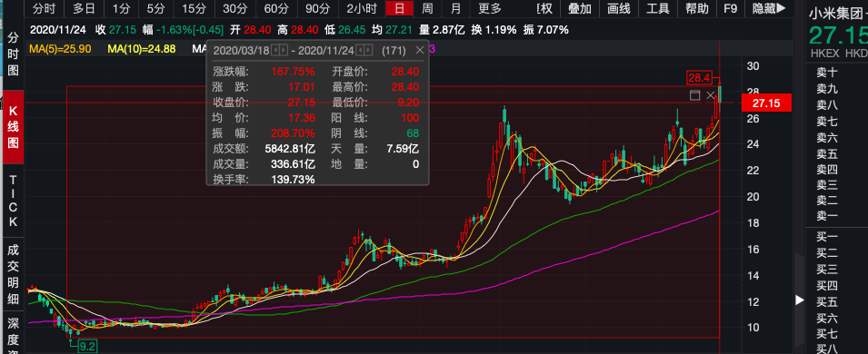Click the (171) day count in popup

(393, 50)
